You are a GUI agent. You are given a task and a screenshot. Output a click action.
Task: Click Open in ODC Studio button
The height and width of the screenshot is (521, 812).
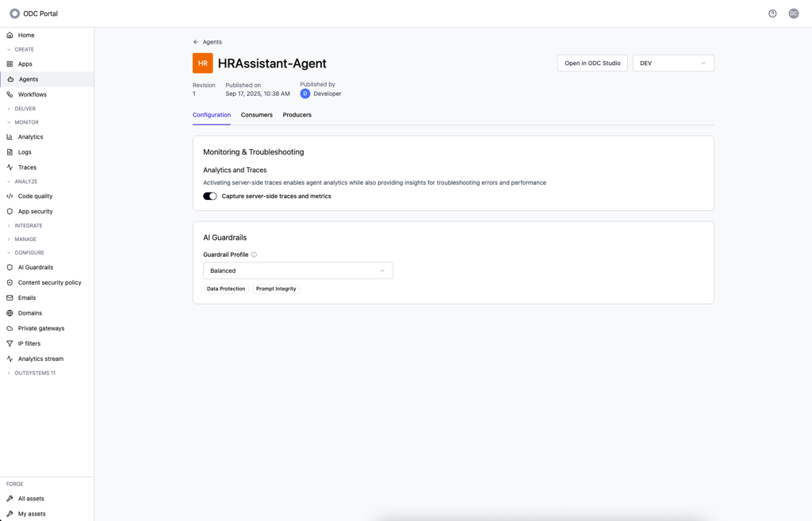coord(592,63)
